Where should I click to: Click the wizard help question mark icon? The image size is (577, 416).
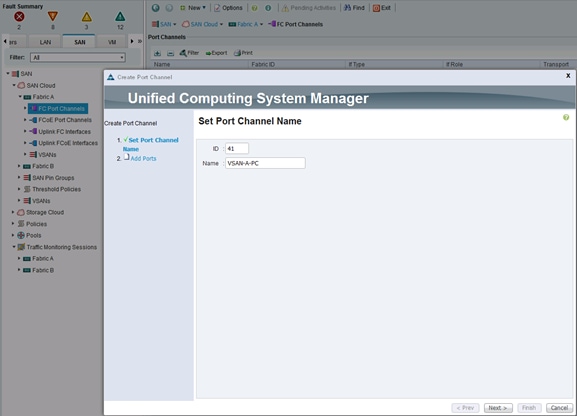(566, 117)
